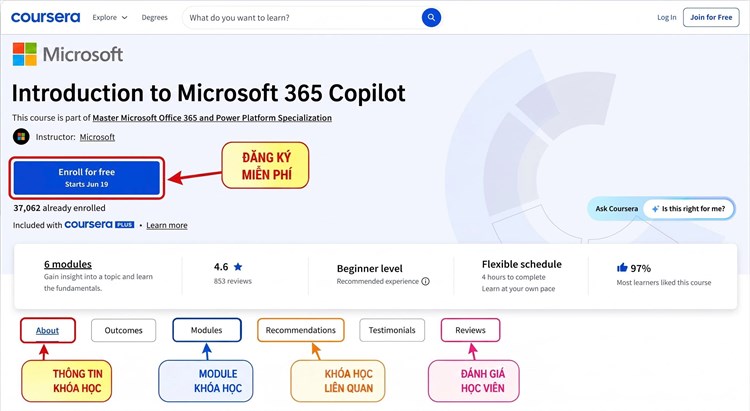Click the 'Recommended experience' text
Image resolution: width=750 pixels, height=411 pixels.
point(377,281)
